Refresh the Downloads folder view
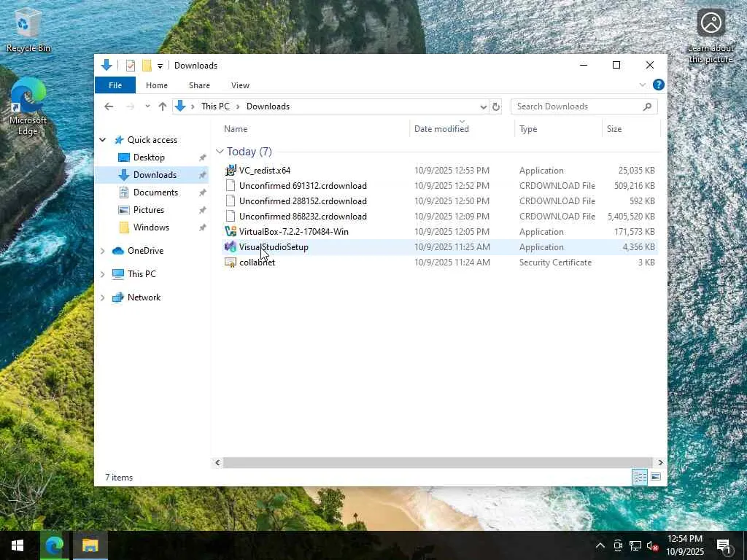The image size is (747, 560). (x=496, y=106)
